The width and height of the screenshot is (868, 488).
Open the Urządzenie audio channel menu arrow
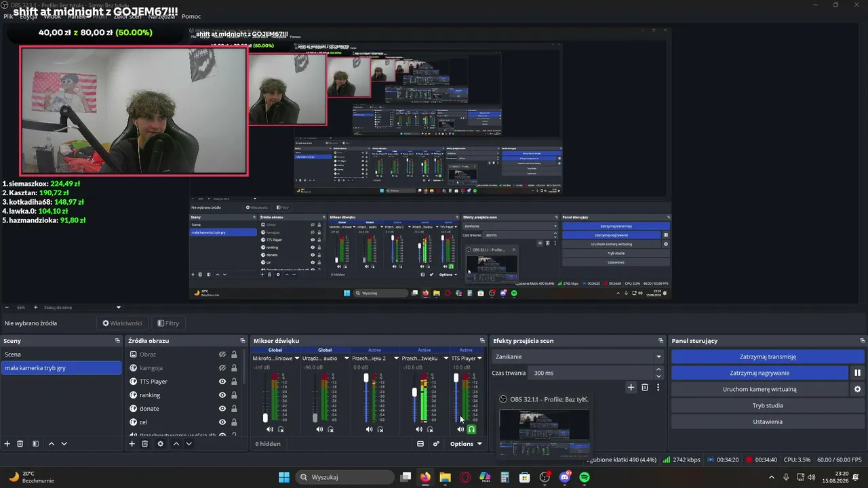tap(347, 358)
